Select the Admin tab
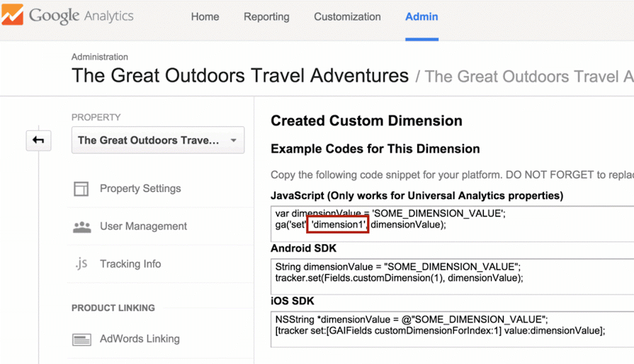This screenshot has width=634, height=364. 421,16
